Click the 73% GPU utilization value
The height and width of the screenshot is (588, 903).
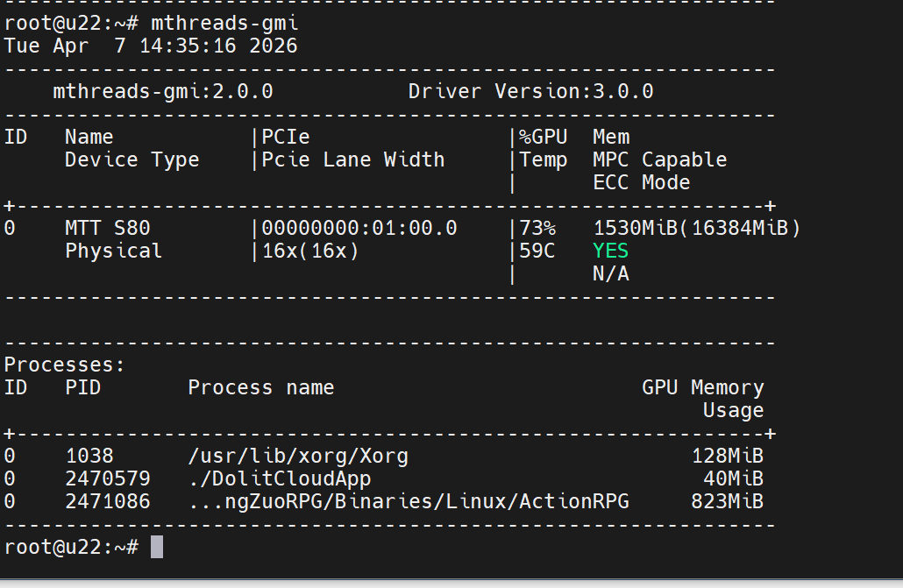[x=537, y=228]
